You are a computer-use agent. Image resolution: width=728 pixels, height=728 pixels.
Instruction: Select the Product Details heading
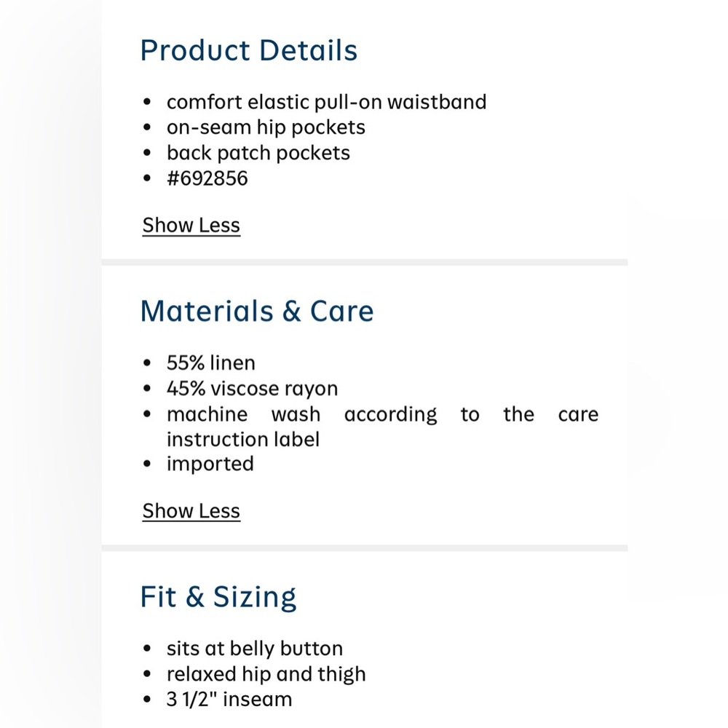[x=249, y=50]
